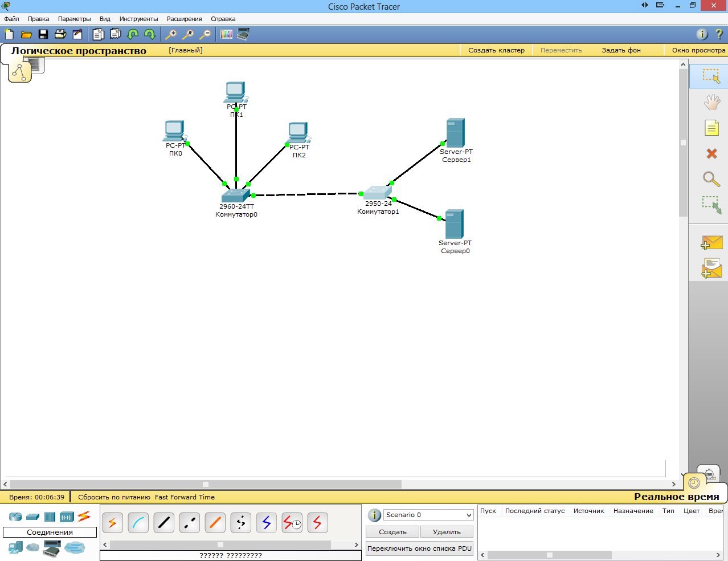Click Задать фон button
The height and width of the screenshot is (561, 728).
click(x=621, y=50)
